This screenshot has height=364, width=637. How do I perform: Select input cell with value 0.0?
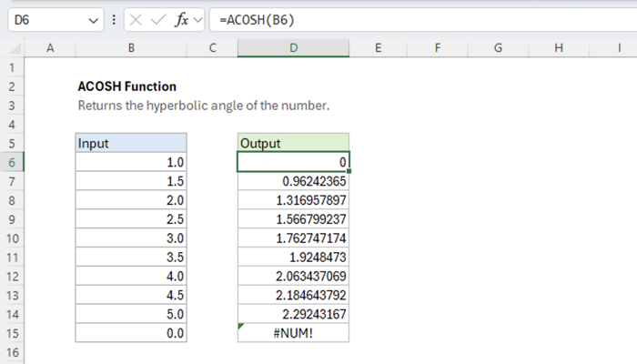pos(131,333)
